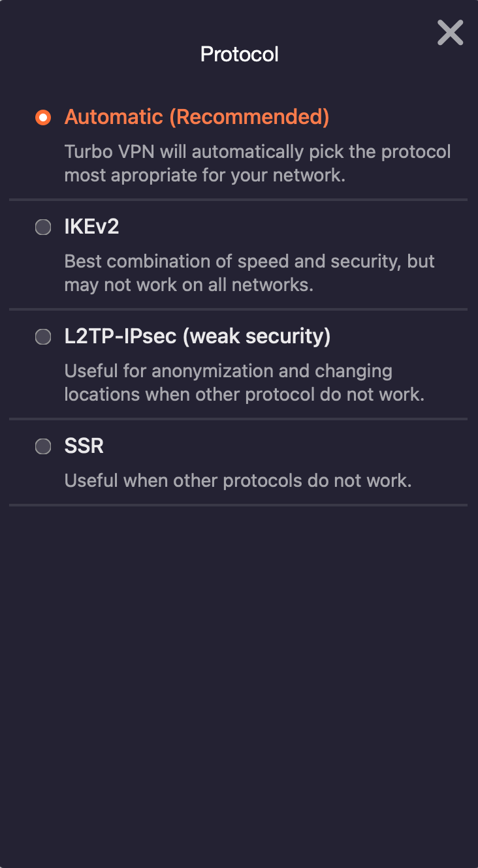Click the '(weak security)' warning text
Image resolution: width=478 pixels, height=868 pixels.
click(x=257, y=336)
